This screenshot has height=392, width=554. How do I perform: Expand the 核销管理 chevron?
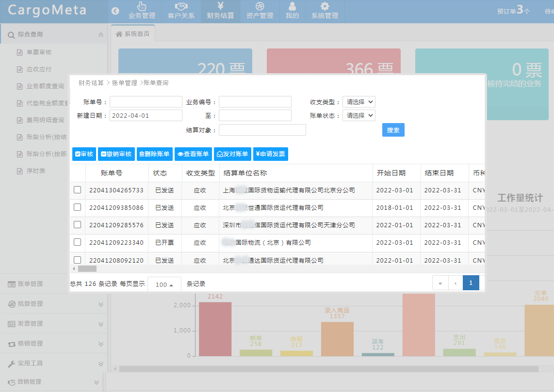pyautogui.click(x=101, y=344)
